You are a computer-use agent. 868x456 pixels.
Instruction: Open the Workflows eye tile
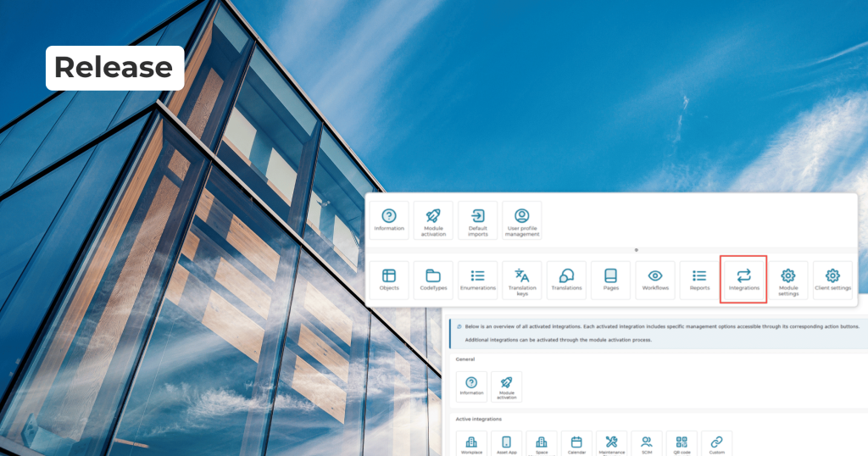pyautogui.click(x=655, y=280)
